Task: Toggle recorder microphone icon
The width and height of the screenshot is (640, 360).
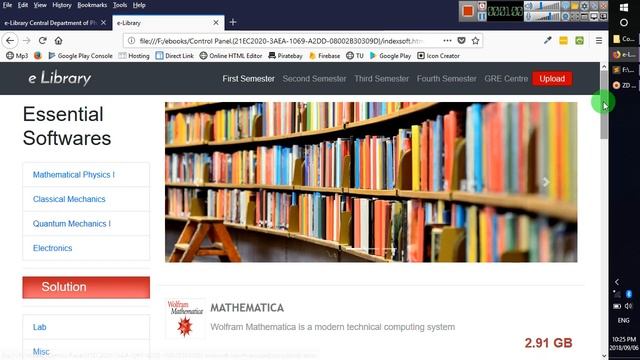Action: tap(529, 16)
